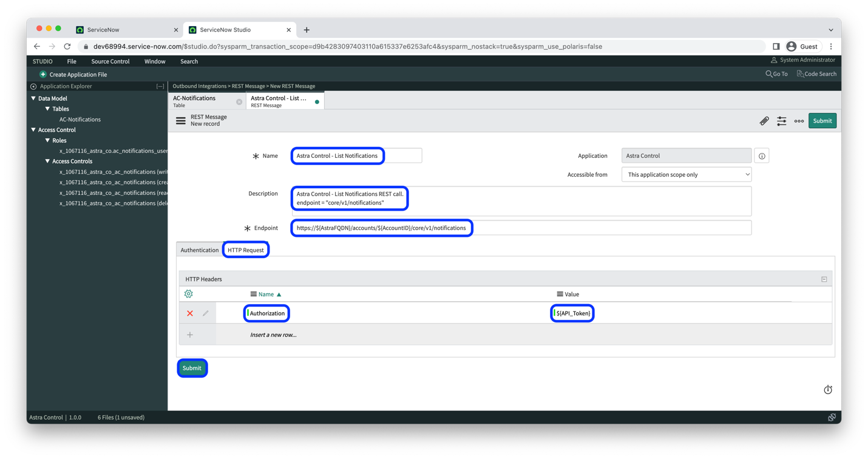
Task: Open Code Search
Action: point(816,74)
